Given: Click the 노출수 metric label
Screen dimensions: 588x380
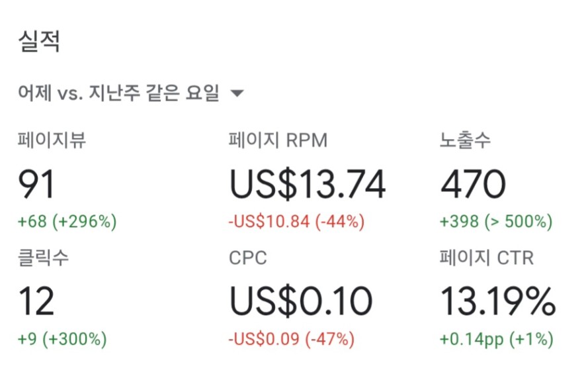Looking at the screenshot, I should (465, 140).
